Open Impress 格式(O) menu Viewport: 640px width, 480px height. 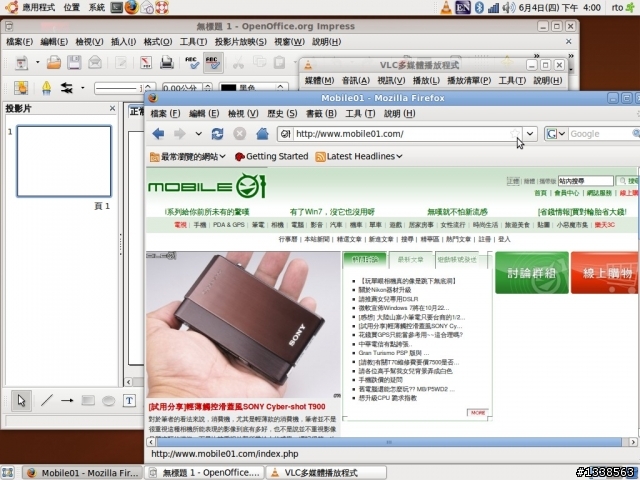(158, 42)
